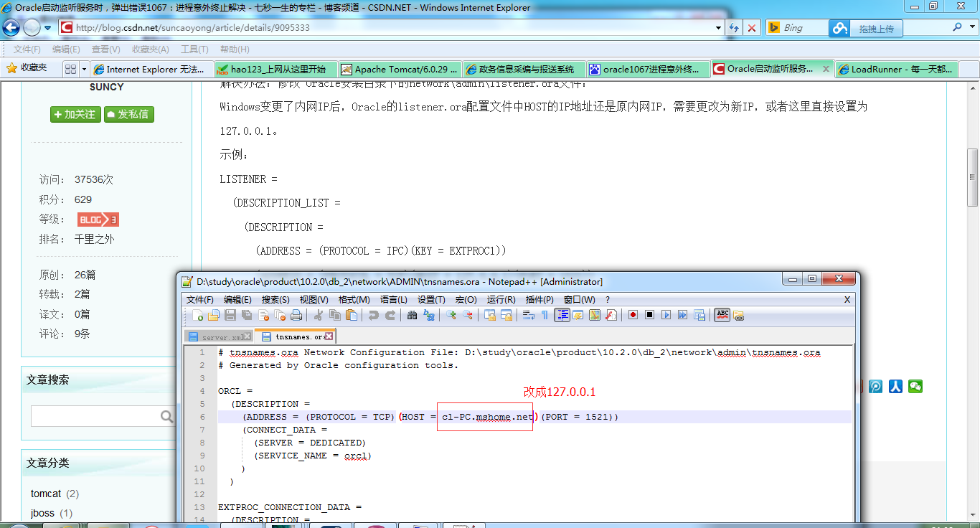Click the Open file icon in Notepad++
980x528 pixels.
[x=213, y=315]
